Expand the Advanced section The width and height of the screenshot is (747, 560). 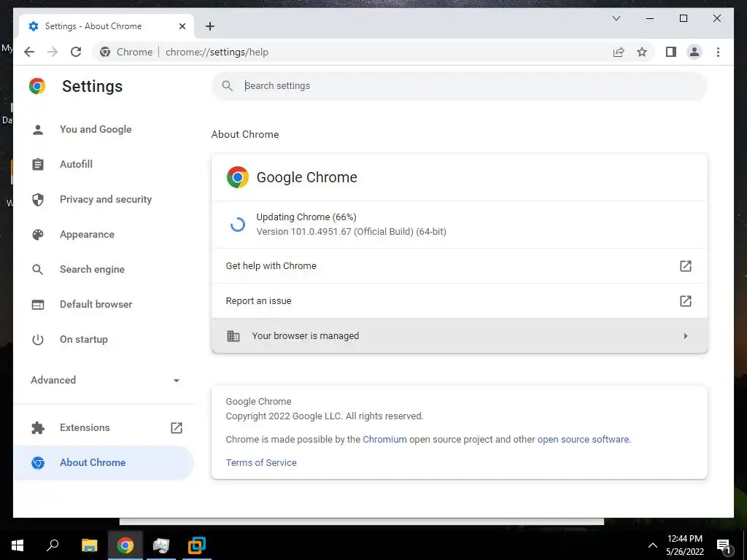click(104, 380)
